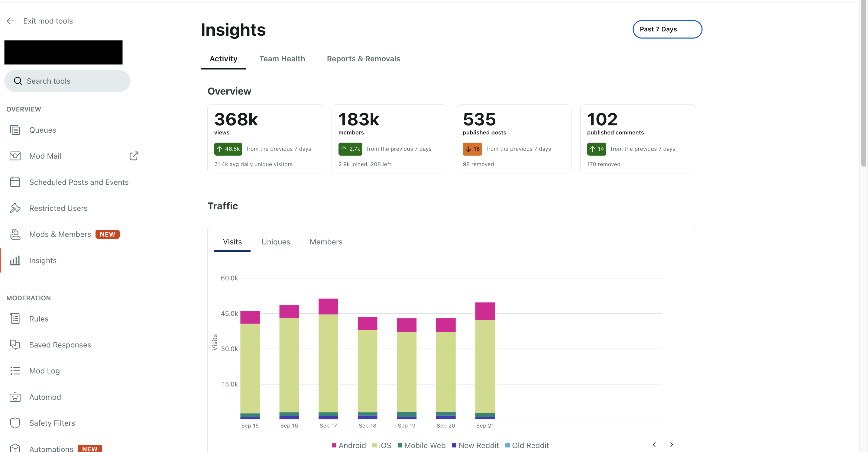The image size is (868, 452).
Task: Switch to the Team Health tab
Action: (282, 59)
